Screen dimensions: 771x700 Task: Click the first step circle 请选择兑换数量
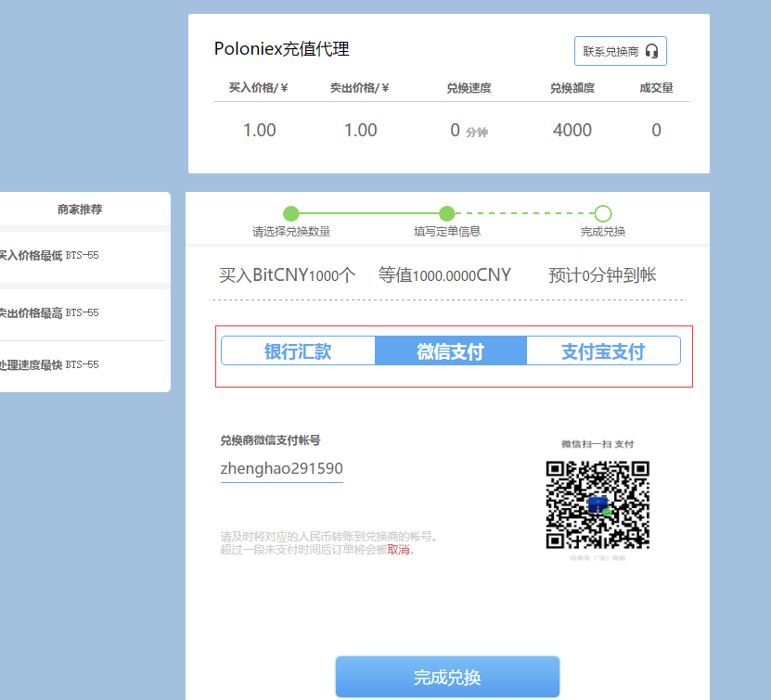tap(291, 213)
